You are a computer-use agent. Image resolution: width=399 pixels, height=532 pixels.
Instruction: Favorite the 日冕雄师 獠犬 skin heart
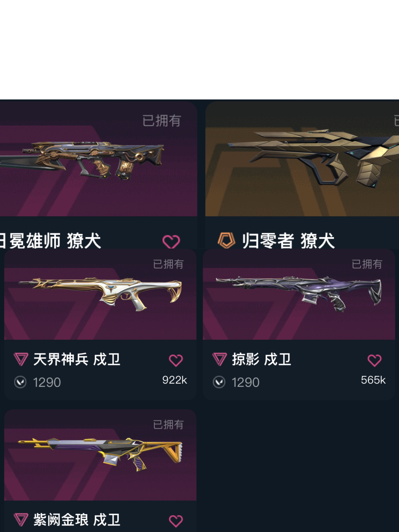tap(171, 241)
